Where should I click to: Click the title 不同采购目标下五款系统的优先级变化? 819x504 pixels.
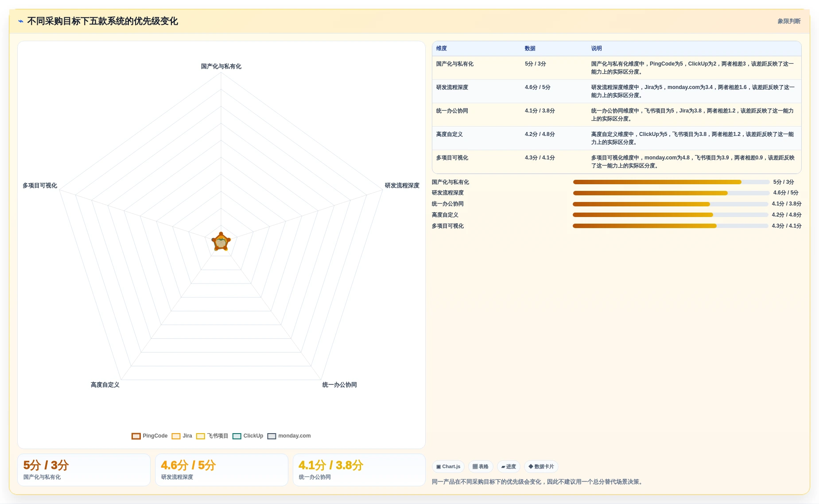tap(103, 21)
